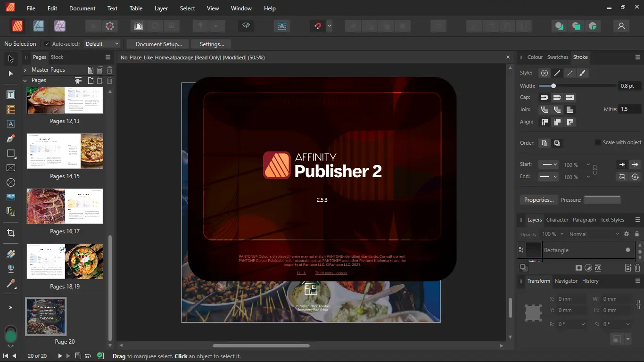
Task: Select the Picture Frame Rectangle tool
Action: pos(10,168)
